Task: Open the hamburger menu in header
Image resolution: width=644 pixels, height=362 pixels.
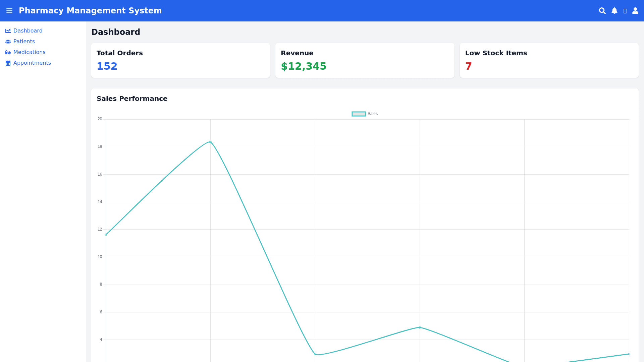Action: [x=9, y=11]
